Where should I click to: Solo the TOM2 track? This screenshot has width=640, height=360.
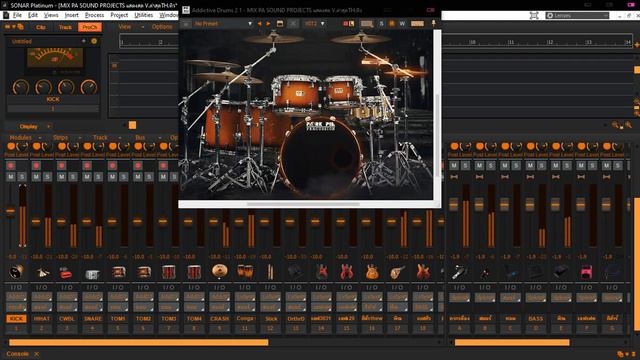[x=149, y=177]
